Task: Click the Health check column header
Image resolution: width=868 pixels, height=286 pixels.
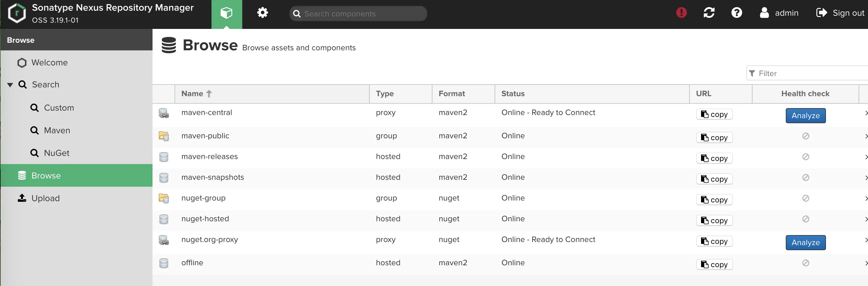Action: point(805,94)
